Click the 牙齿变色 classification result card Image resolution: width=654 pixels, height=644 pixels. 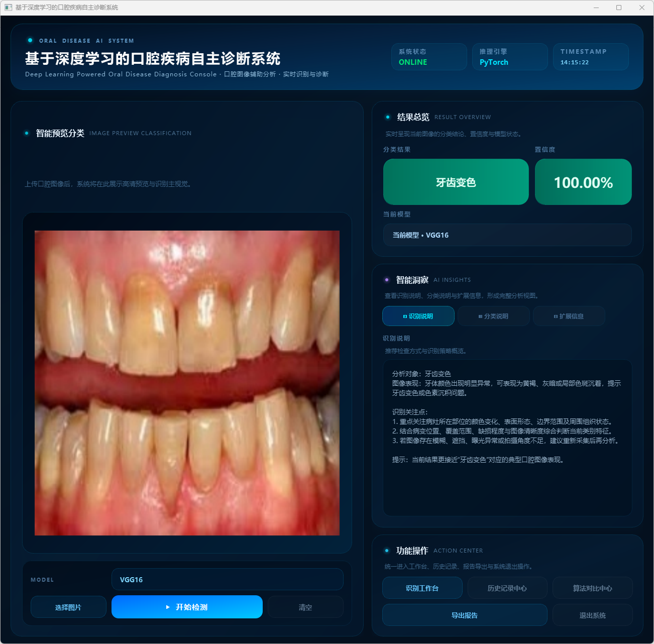tap(456, 182)
